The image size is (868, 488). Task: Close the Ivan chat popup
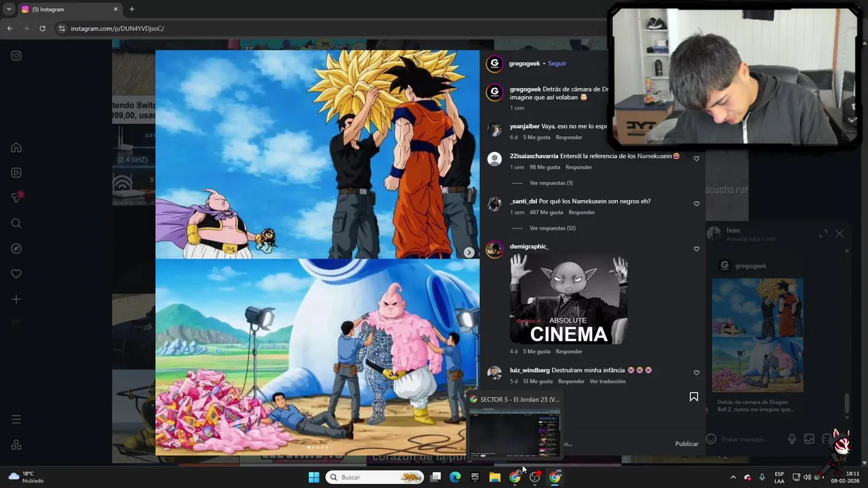click(x=840, y=233)
